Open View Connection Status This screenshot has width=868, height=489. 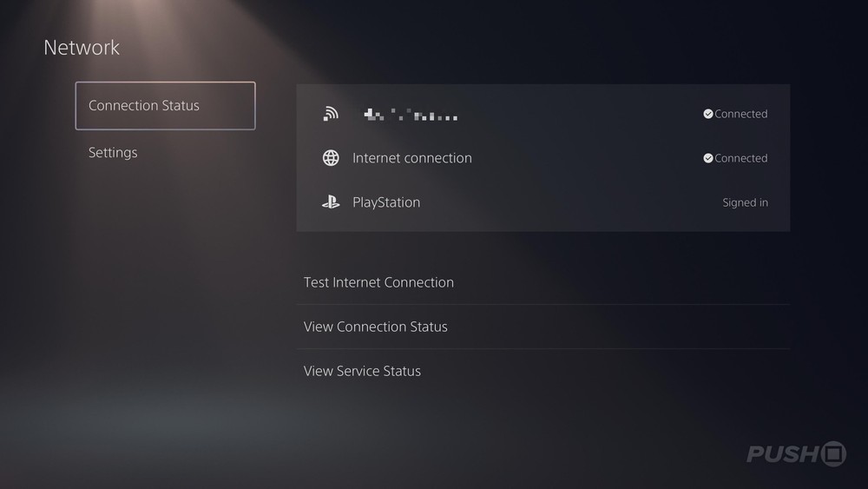tap(376, 327)
